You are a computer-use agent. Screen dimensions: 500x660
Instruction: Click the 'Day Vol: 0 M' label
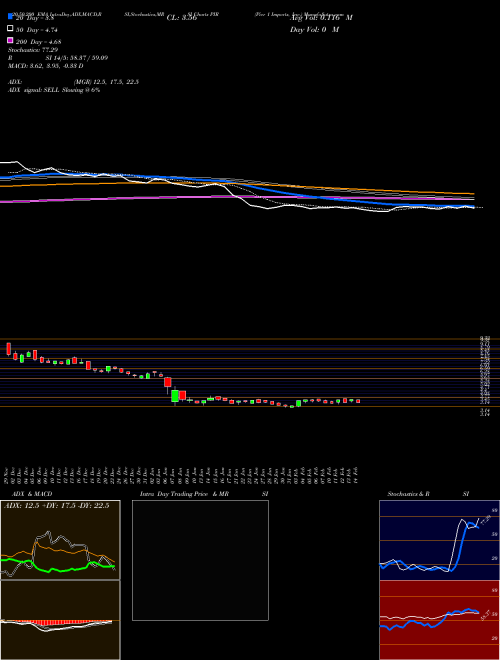pos(315,30)
